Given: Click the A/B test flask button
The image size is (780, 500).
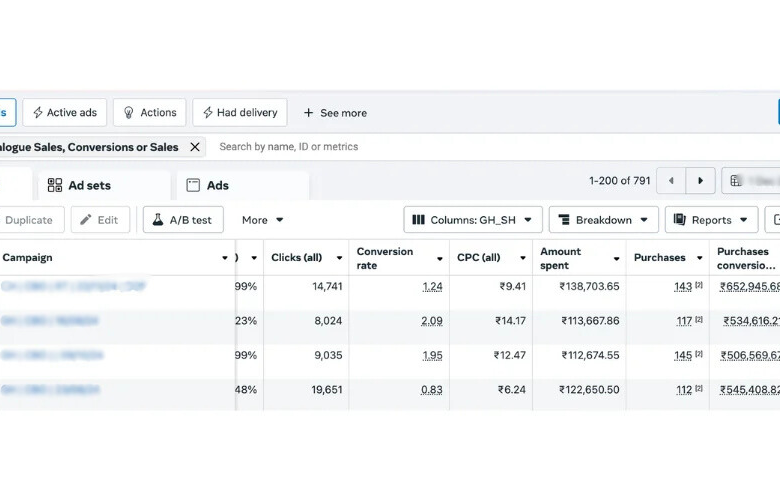Looking at the screenshot, I should pos(183,220).
